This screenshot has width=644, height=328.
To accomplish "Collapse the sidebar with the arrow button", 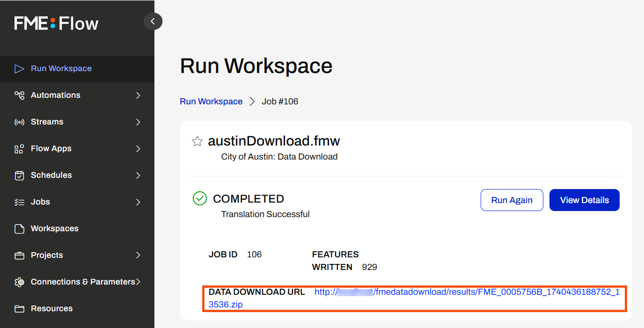I will [x=153, y=21].
